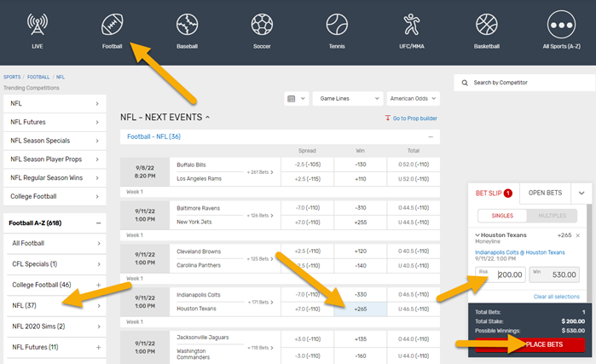Open the UFC/MMA fighter icon
Screen dimensions: 596x364
coord(411,24)
